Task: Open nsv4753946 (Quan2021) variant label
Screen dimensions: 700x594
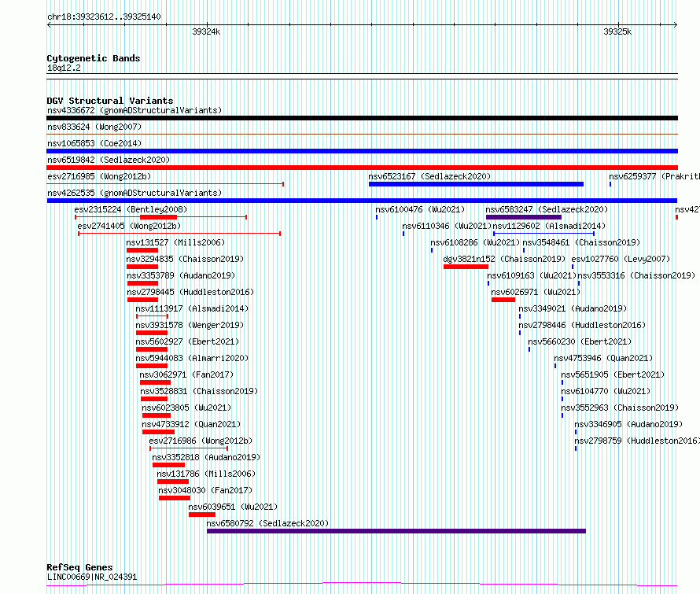Action: point(603,358)
